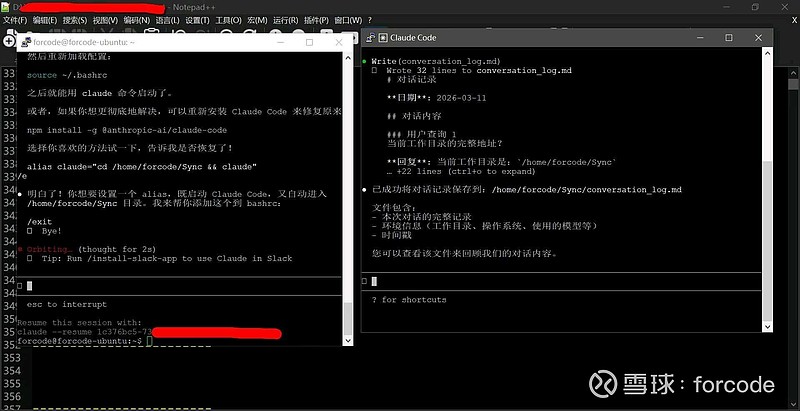Open the 搜索(S) menu
The width and height of the screenshot is (800, 411).
75,20
